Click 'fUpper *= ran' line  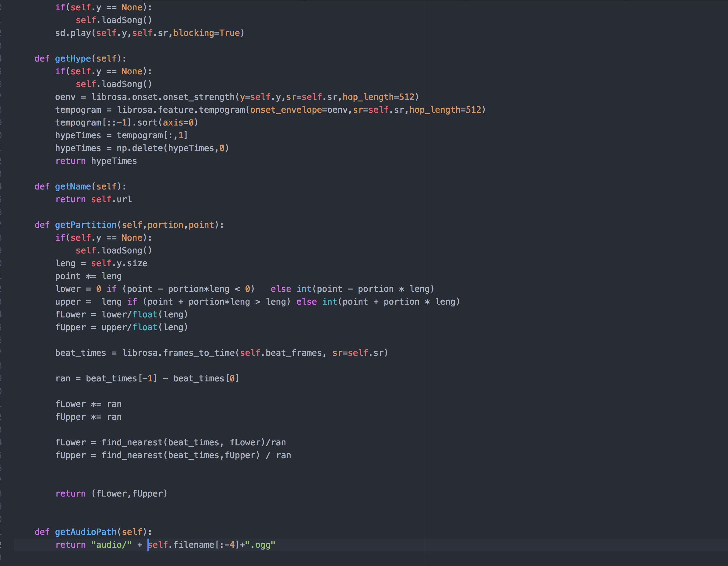tap(88, 417)
